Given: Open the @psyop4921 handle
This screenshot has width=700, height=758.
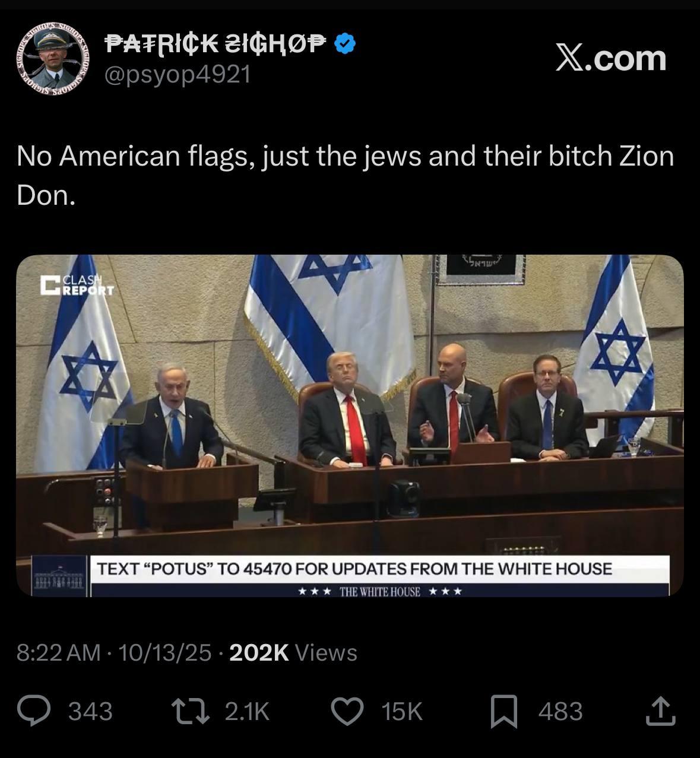Looking at the screenshot, I should 178,74.
